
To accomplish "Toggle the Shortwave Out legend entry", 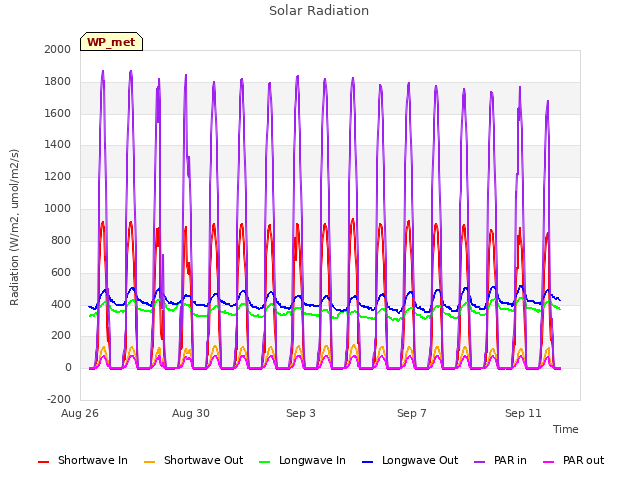I will coord(193,461).
